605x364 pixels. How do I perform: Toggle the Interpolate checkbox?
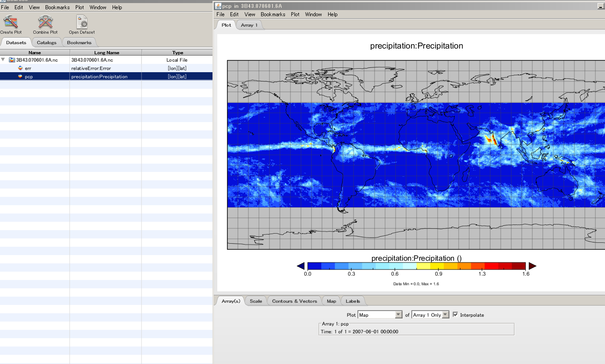[x=456, y=315]
